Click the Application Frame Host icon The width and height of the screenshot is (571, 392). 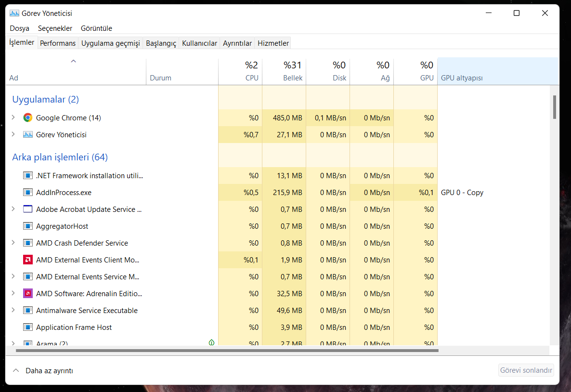pos(28,327)
